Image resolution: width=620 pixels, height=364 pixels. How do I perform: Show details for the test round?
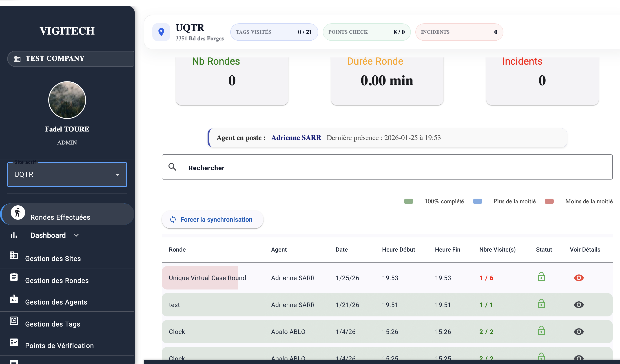click(x=578, y=305)
